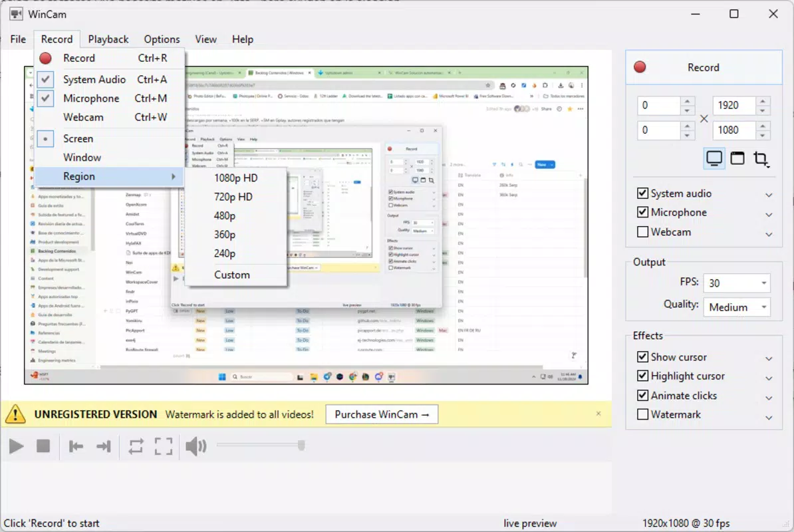Uncheck System audio checkbox in side panel
Viewport: 794px width, 532px height.
(x=642, y=194)
